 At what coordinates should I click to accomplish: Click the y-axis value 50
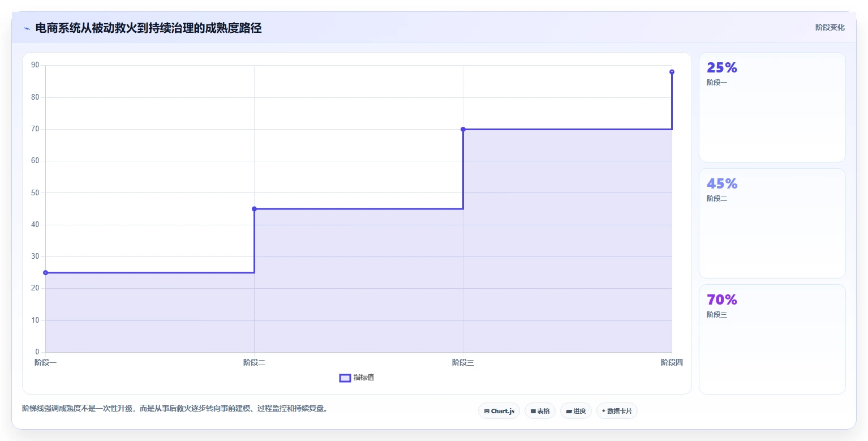coord(35,193)
